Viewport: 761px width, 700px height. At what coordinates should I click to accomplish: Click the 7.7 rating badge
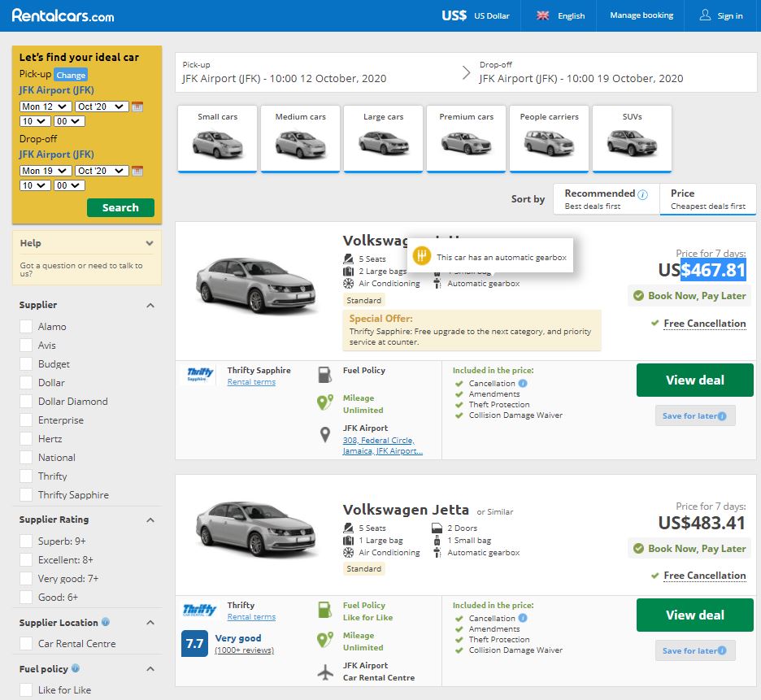tap(194, 643)
